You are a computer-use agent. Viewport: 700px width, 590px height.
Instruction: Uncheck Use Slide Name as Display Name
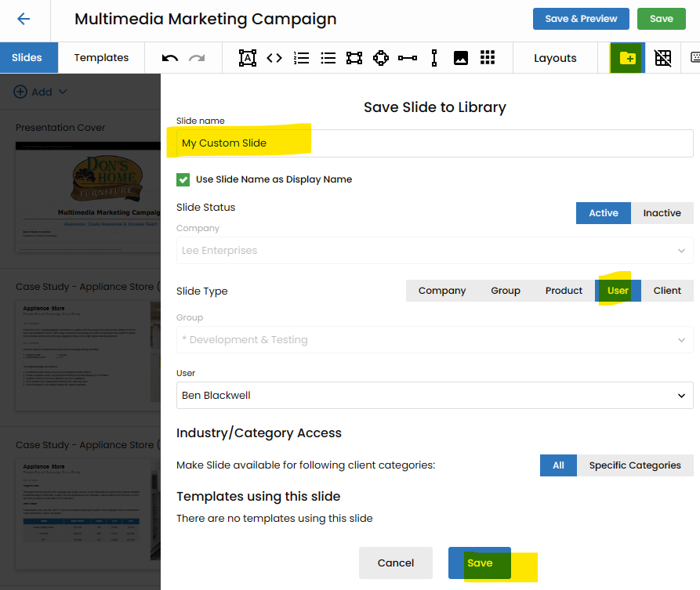coord(183,179)
